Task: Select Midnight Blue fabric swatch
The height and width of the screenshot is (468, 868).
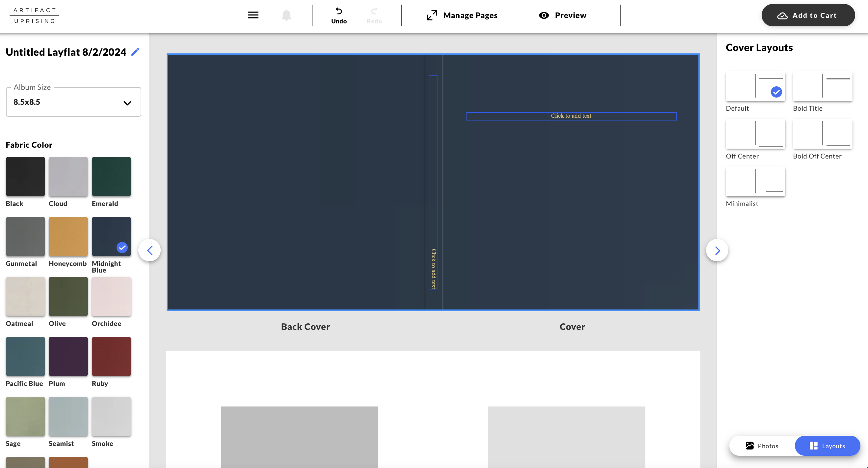Action: point(111,236)
